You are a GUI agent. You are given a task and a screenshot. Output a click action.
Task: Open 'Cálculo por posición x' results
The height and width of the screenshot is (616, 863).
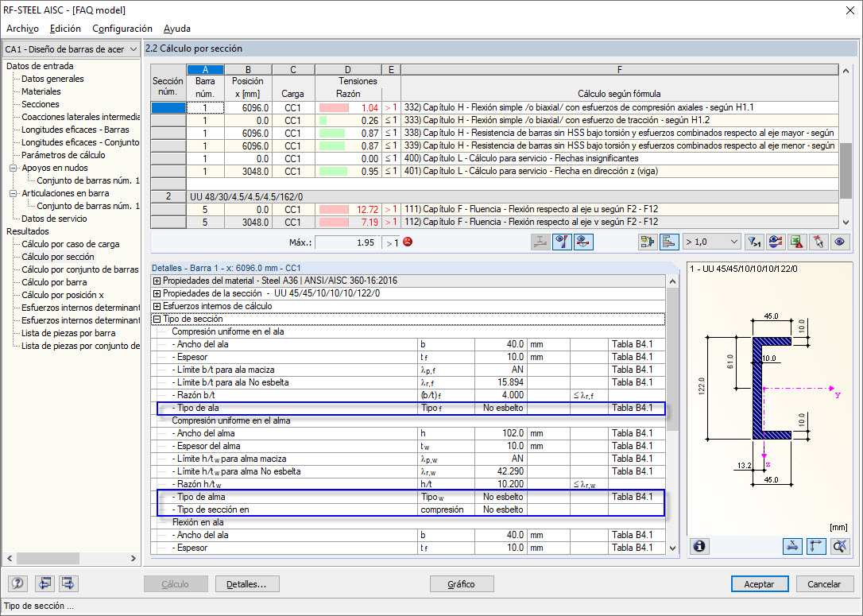[x=63, y=295]
